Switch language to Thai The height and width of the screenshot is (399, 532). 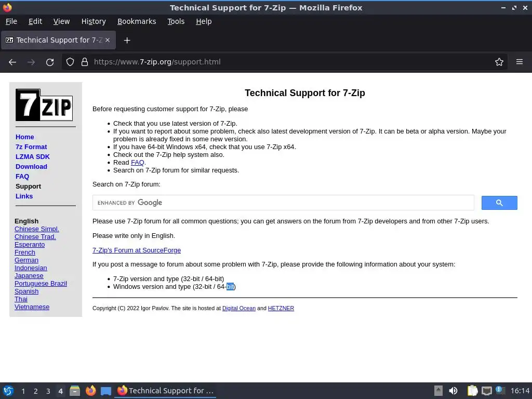tap(21, 299)
